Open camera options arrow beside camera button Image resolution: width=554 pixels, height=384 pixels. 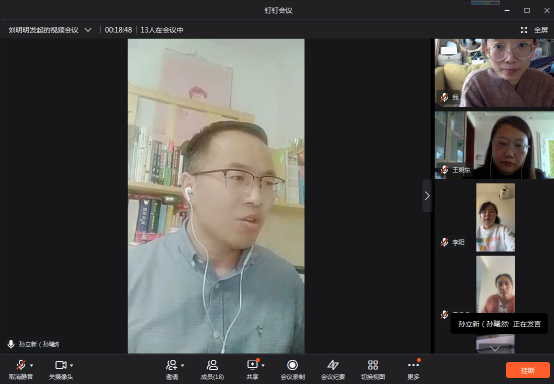point(72,365)
